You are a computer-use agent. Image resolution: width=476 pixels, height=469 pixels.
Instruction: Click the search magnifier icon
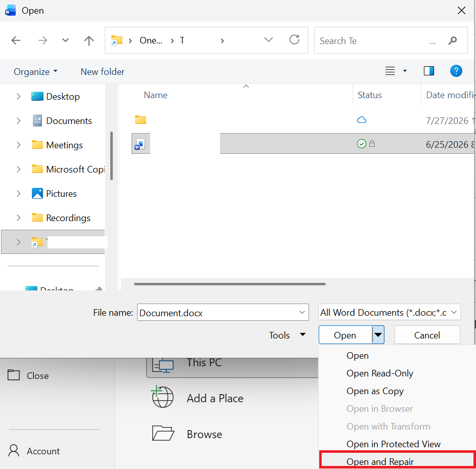pyautogui.click(x=452, y=40)
